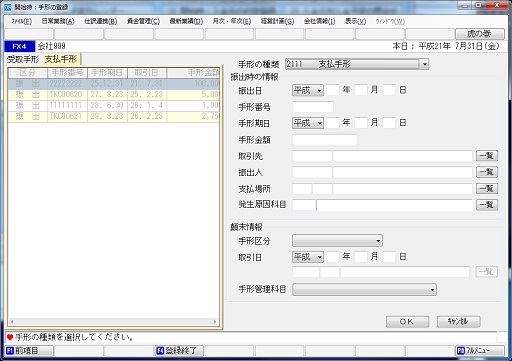Viewport: 512px width, 361px height.
Task: Select the row with bill number 11111111
Action: (113, 106)
